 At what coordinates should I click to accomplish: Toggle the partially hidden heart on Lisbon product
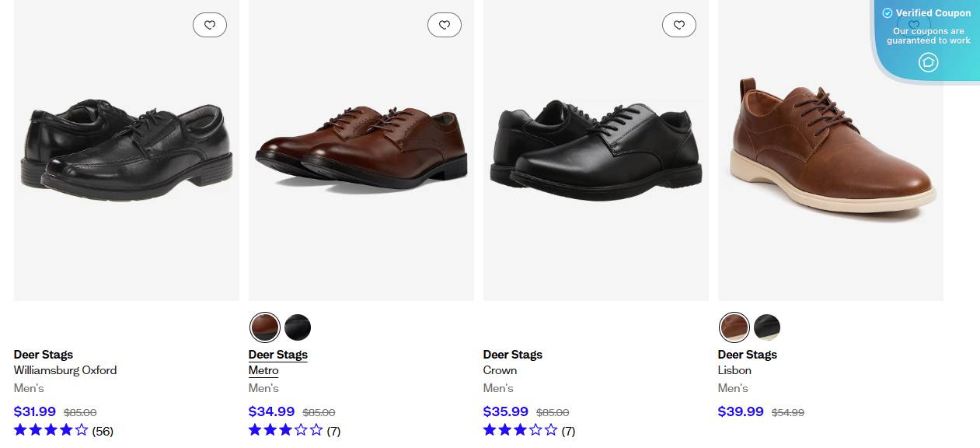click(x=914, y=26)
